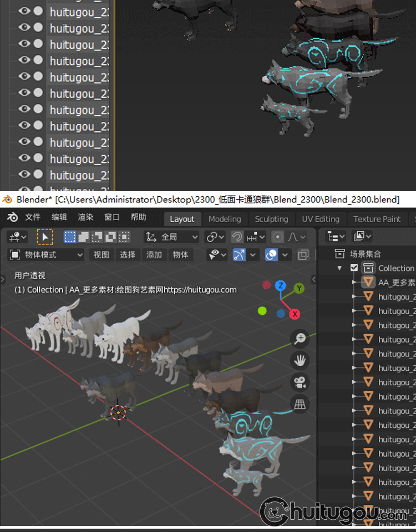Toggle proportional editing icon in header
Viewport: 416px width, 532px height.
click(278, 237)
